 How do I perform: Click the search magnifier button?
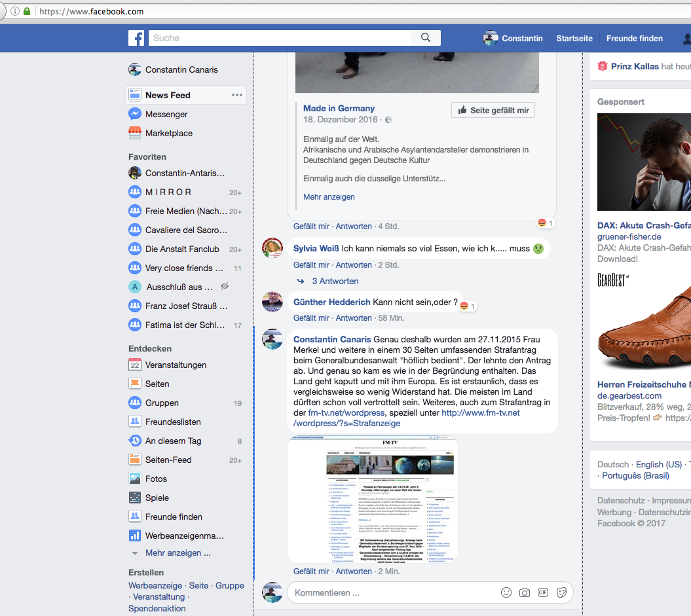(425, 38)
